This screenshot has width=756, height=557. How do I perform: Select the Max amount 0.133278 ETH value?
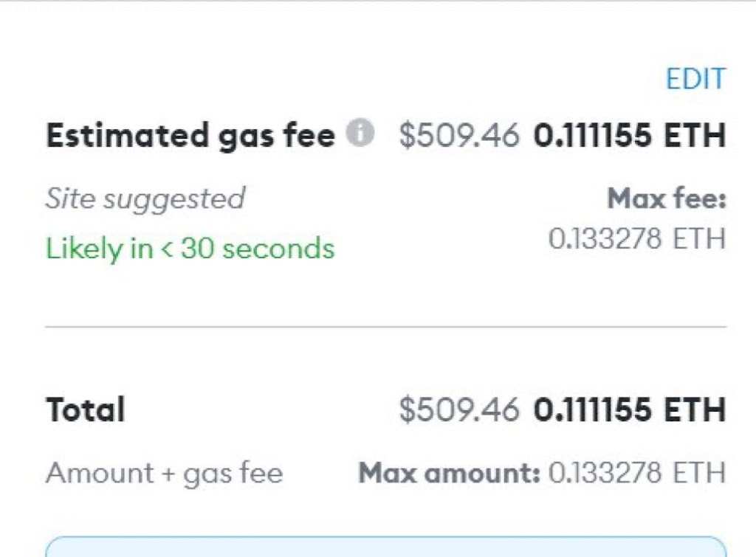[x=637, y=473]
